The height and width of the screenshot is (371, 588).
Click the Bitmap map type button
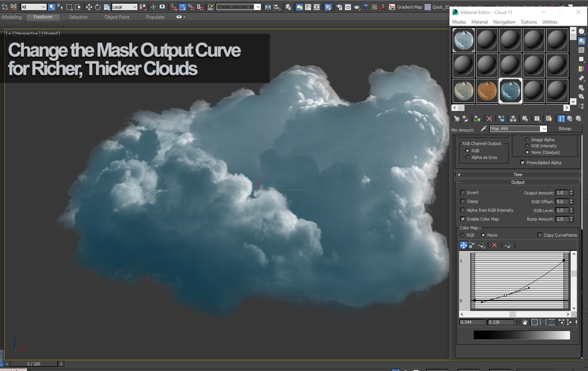pos(565,129)
